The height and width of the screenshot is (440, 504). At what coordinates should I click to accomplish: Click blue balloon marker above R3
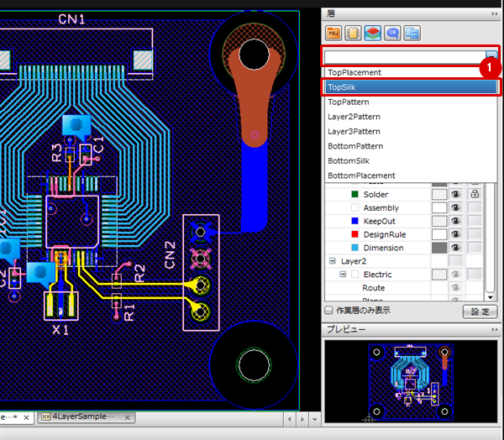(x=76, y=128)
